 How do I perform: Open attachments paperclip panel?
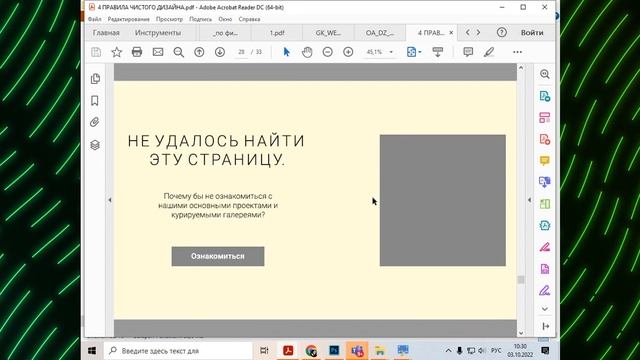point(95,122)
